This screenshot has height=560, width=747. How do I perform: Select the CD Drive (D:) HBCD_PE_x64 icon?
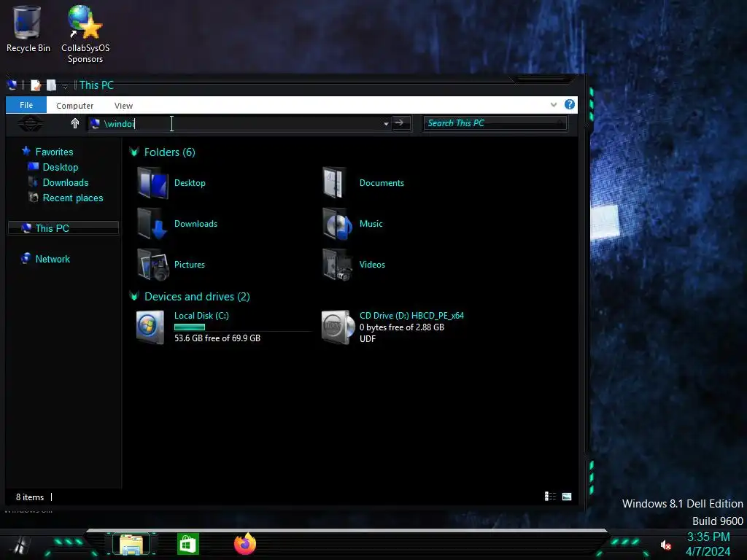pos(338,327)
